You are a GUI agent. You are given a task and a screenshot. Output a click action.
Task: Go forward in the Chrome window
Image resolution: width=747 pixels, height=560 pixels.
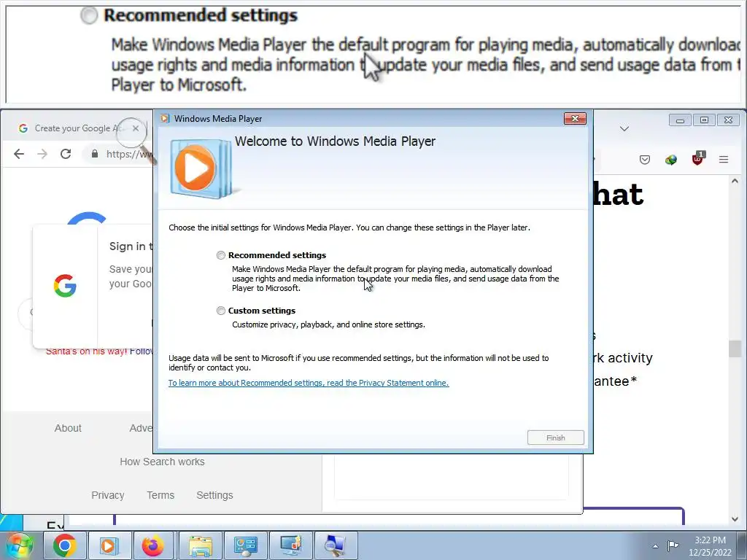click(42, 154)
